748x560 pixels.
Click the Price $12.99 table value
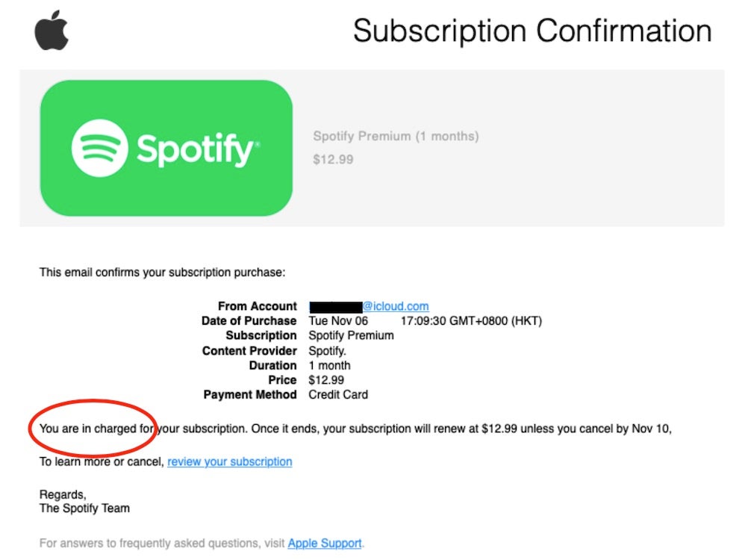click(x=326, y=380)
